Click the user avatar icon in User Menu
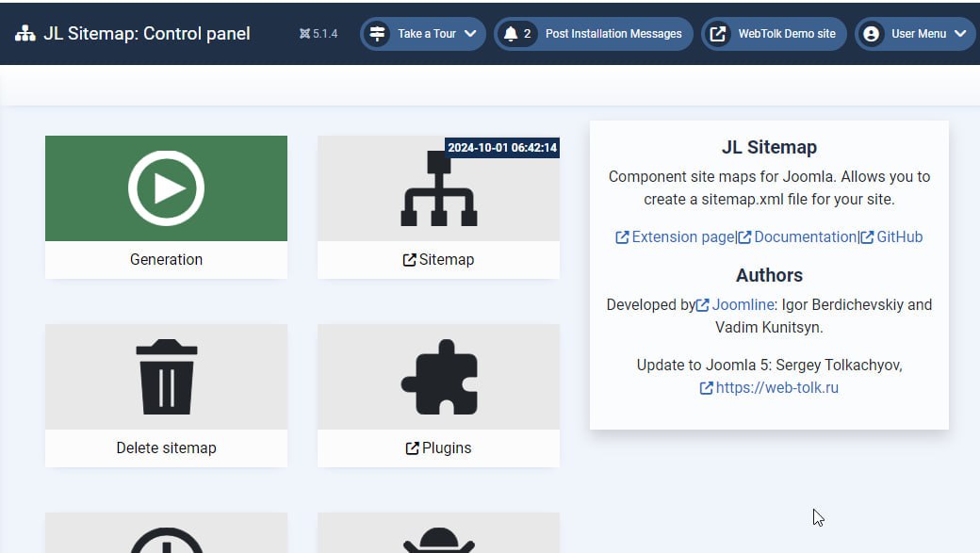Image resolution: width=980 pixels, height=553 pixels. 872,34
